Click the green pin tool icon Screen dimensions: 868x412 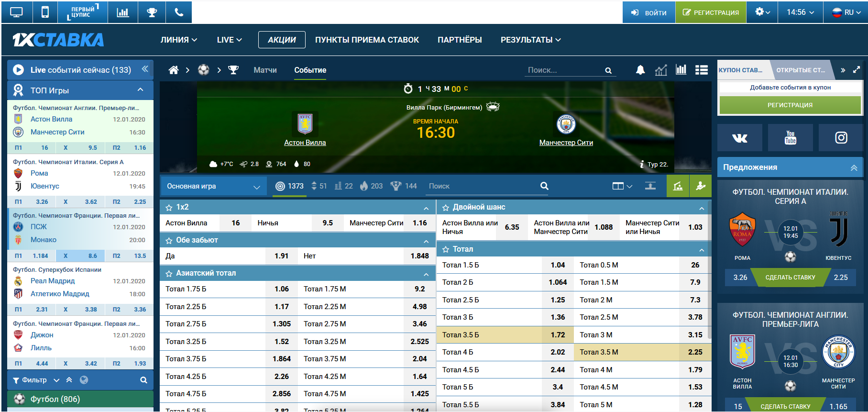701,186
